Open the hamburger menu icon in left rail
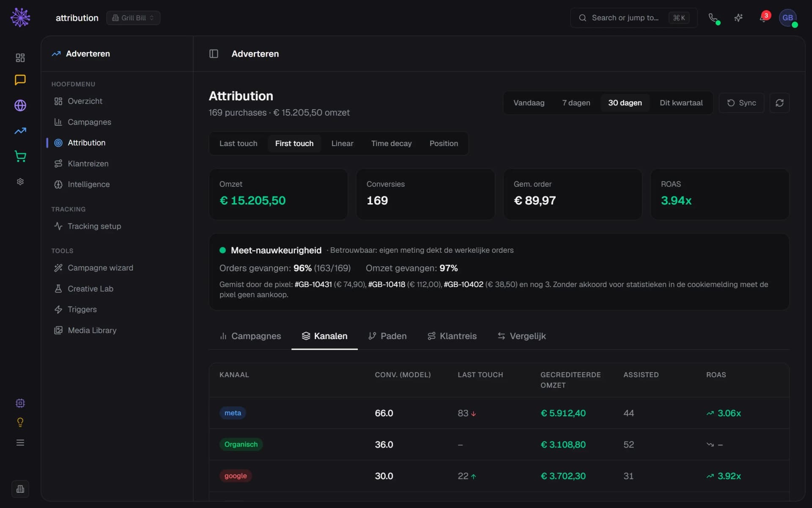 pyautogui.click(x=20, y=443)
